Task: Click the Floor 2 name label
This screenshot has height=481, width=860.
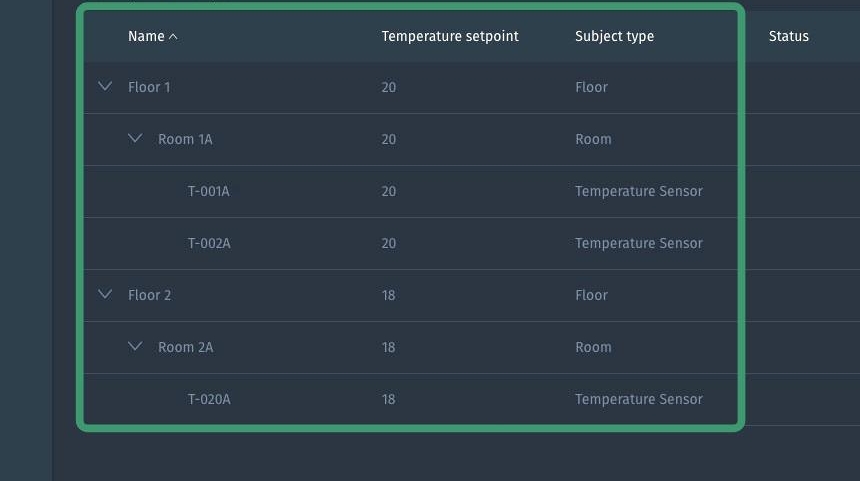Action: coord(149,295)
